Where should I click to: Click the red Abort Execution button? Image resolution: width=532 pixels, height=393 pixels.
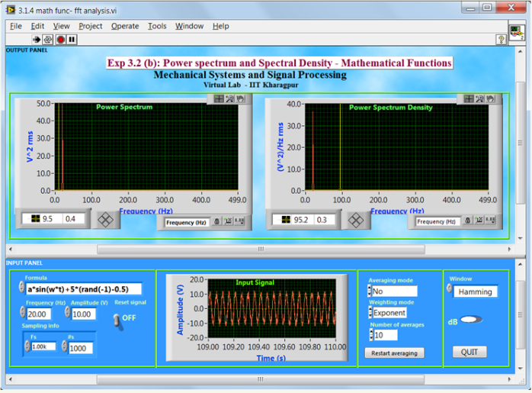coord(61,40)
